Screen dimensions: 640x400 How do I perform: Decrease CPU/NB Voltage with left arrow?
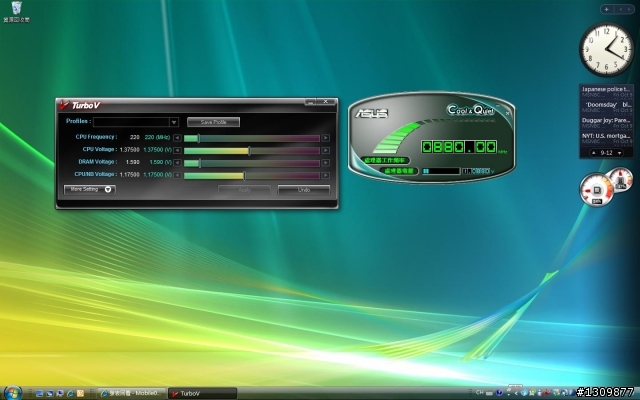[177, 175]
